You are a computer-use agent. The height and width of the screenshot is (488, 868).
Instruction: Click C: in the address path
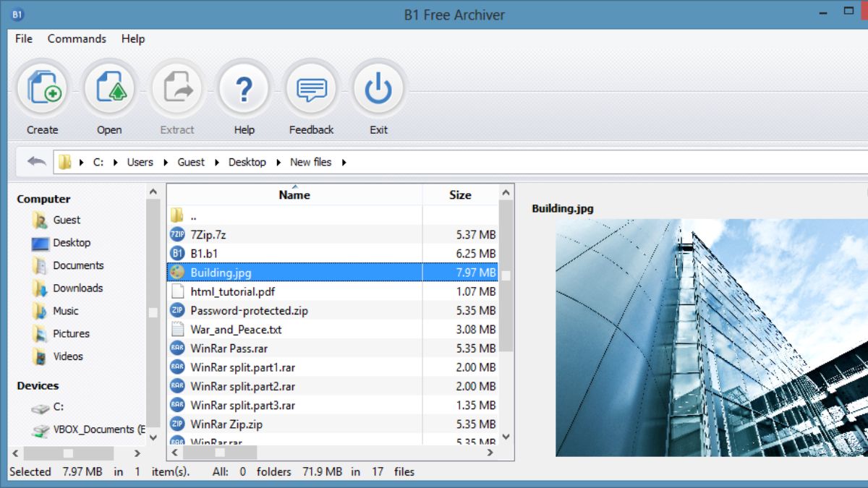[98, 162]
